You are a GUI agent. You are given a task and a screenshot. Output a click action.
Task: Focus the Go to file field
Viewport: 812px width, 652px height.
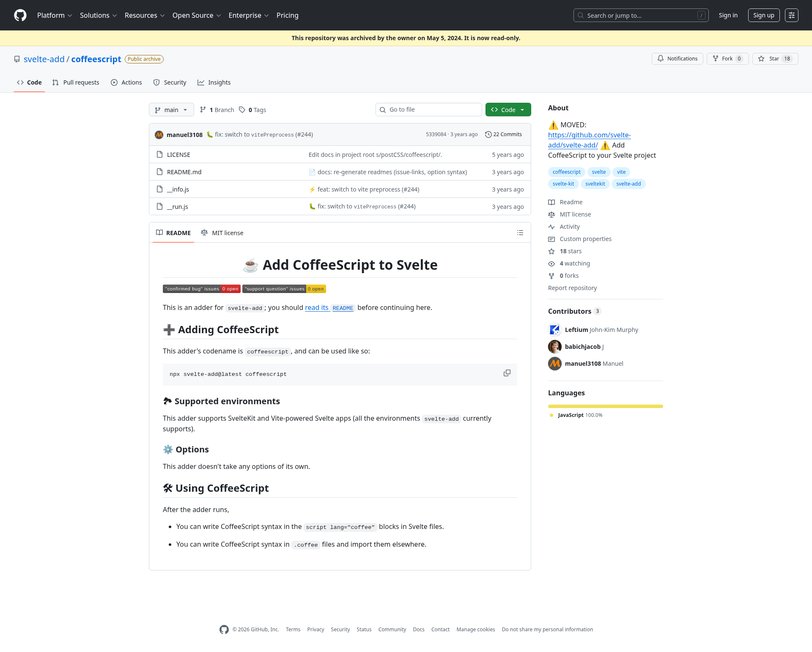pyautogui.click(x=429, y=110)
